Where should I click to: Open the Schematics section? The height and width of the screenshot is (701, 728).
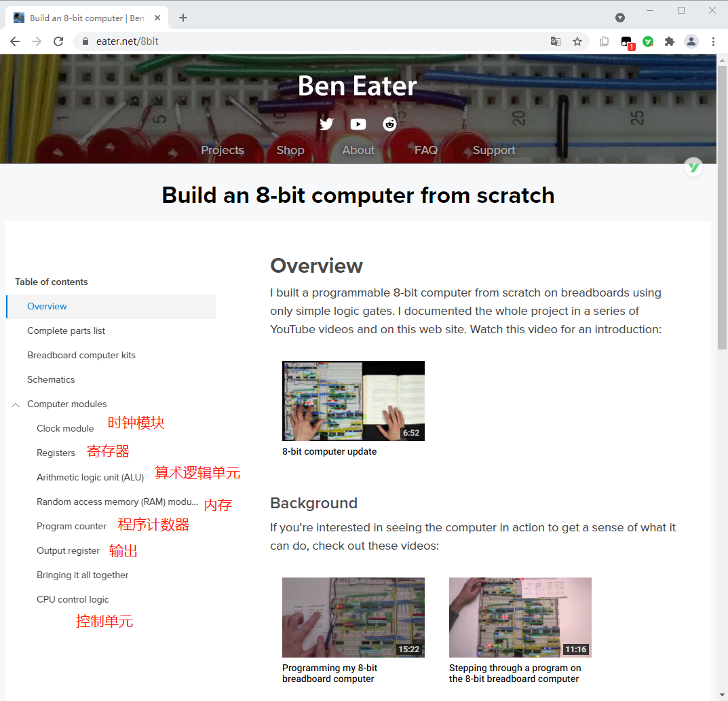(x=51, y=380)
